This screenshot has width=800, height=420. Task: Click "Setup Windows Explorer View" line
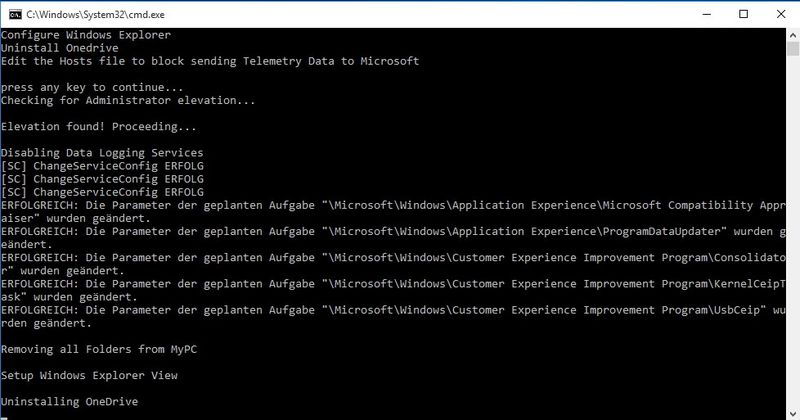click(89, 375)
